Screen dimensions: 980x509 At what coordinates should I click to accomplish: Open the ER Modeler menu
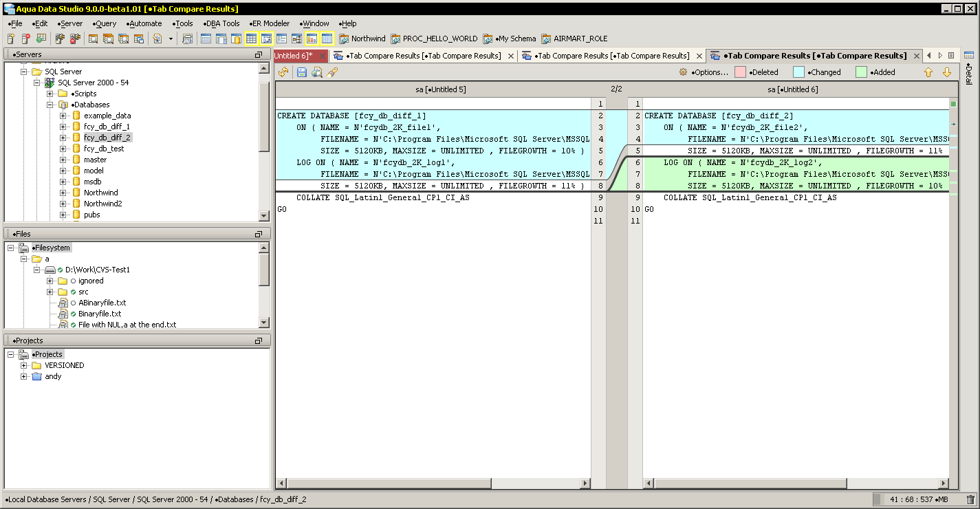point(268,23)
